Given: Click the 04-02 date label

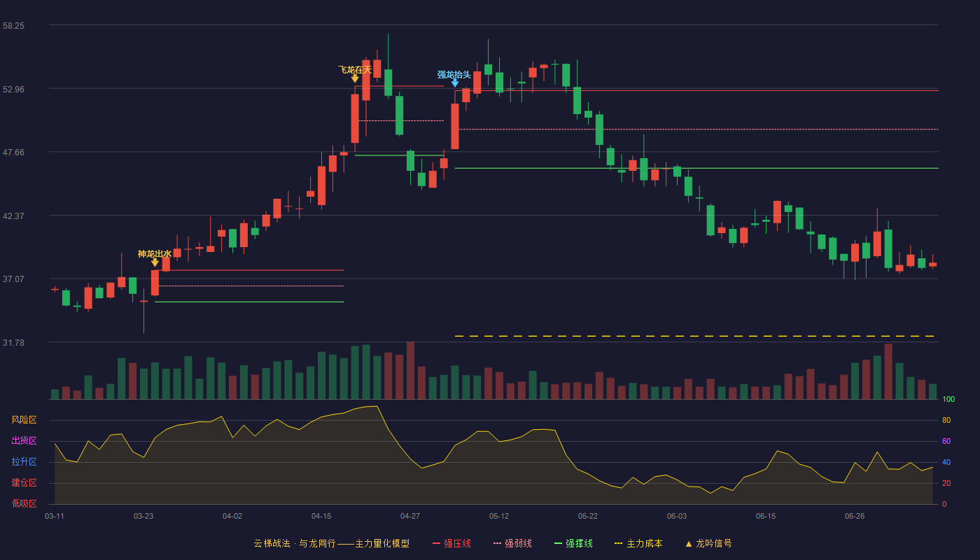Looking at the screenshot, I should (x=232, y=516).
